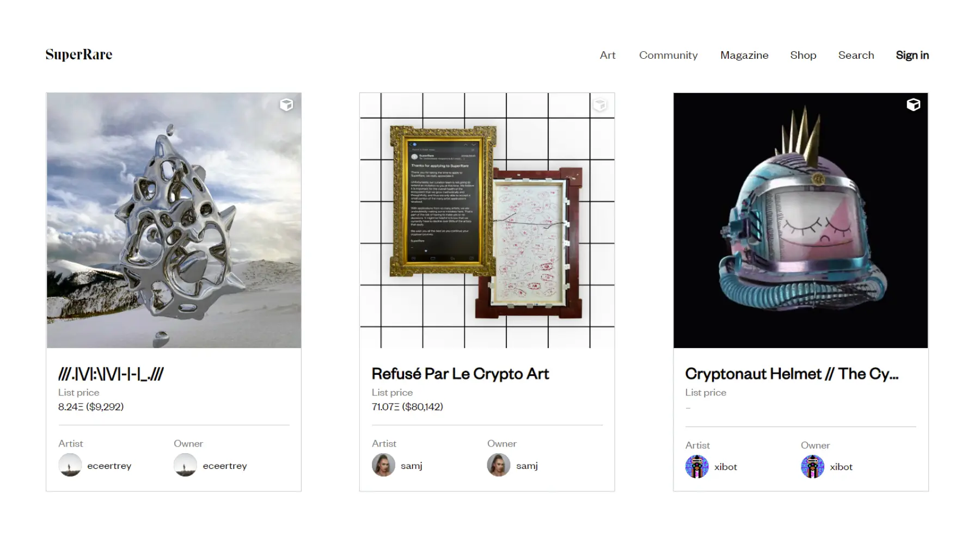Image resolution: width=980 pixels, height=544 pixels.
Task: Click the SuperRare logo
Action: click(x=79, y=54)
